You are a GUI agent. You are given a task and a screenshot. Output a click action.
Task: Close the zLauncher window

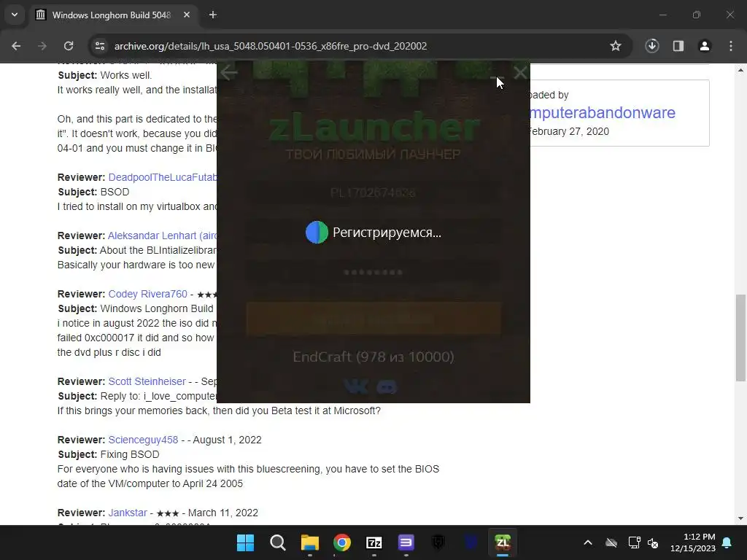point(520,73)
